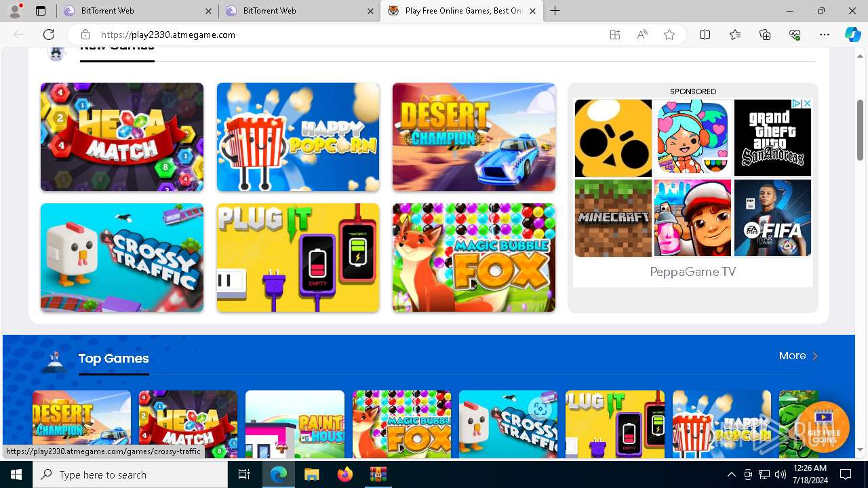Open Browser essentials icon
Viewport: 868px width, 488px height.
pos(795,35)
